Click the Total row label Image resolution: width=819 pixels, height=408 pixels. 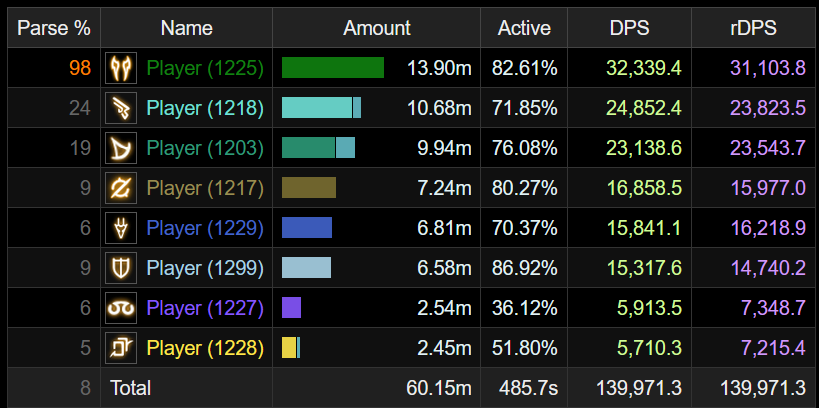click(x=130, y=388)
